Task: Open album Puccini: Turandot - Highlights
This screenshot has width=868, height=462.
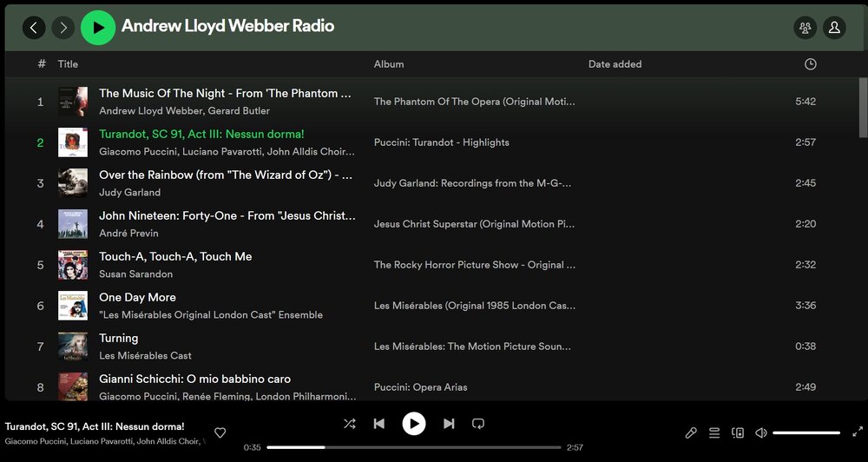Action: [441, 142]
